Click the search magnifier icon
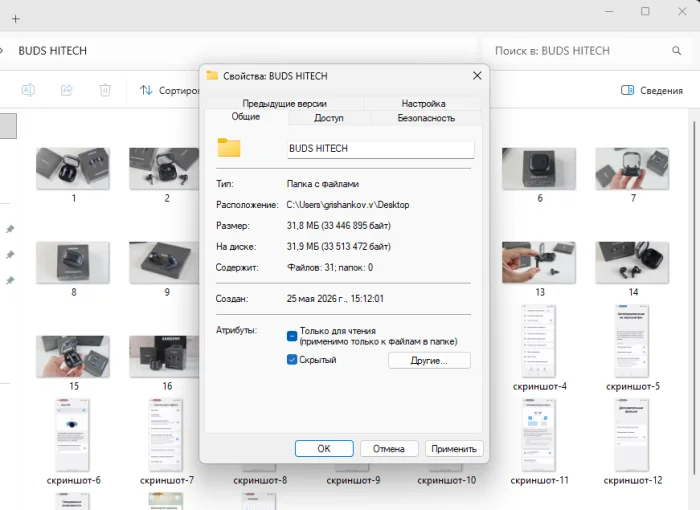700x510 pixels. pyautogui.click(x=677, y=51)
